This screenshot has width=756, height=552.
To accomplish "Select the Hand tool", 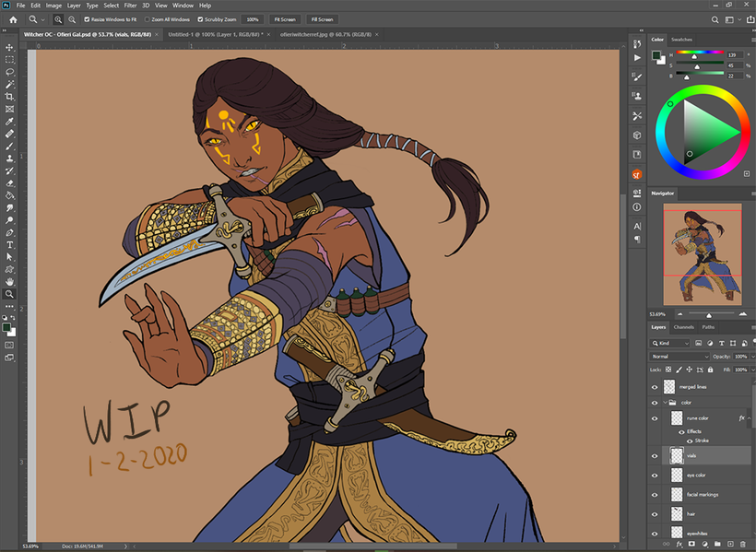I will click(x=9, y=282).
